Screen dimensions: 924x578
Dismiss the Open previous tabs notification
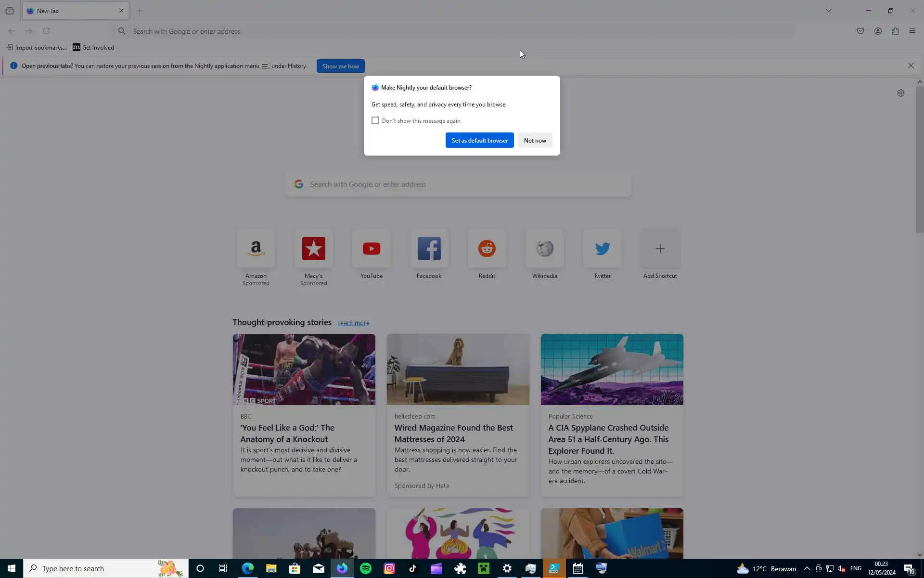point(911,66)
